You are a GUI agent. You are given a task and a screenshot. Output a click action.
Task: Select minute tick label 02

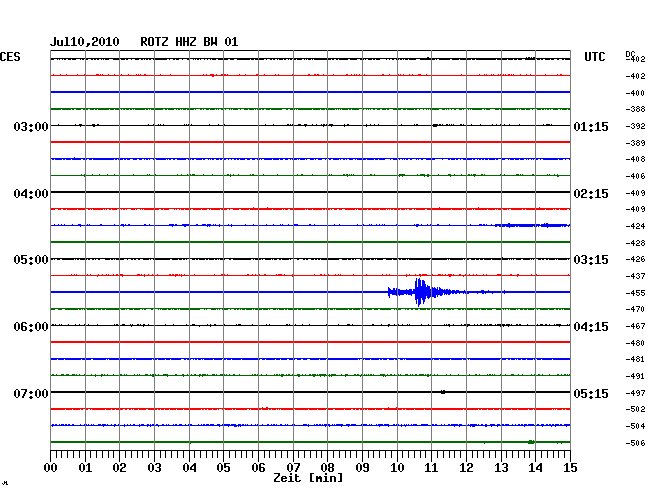tap(119, 468)
